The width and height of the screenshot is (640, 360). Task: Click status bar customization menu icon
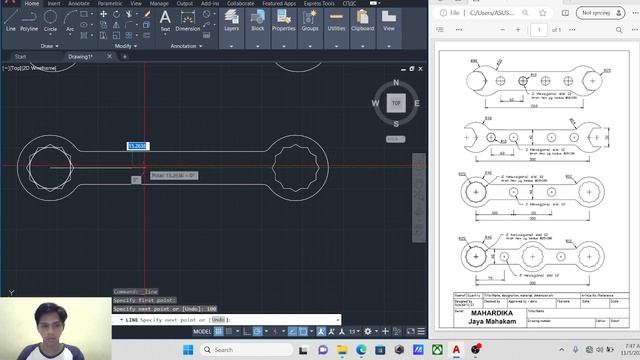tap(421, 331)
